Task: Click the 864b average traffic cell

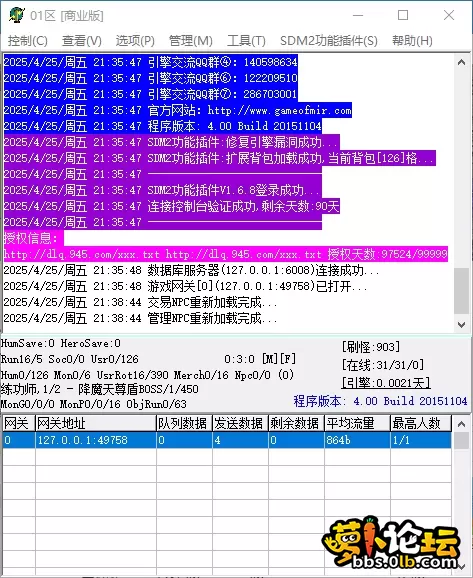Action: [357, 440]
